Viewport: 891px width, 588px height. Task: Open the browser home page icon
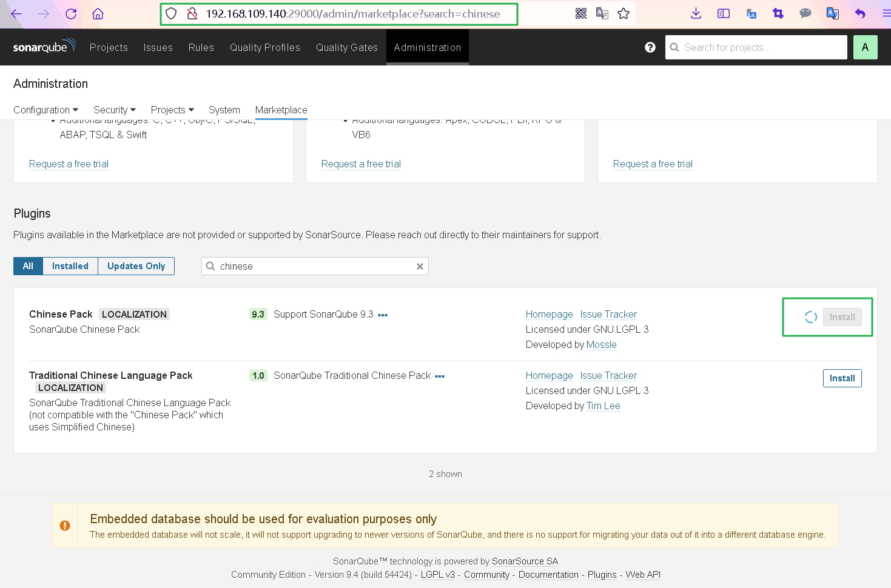click(98, 13)
